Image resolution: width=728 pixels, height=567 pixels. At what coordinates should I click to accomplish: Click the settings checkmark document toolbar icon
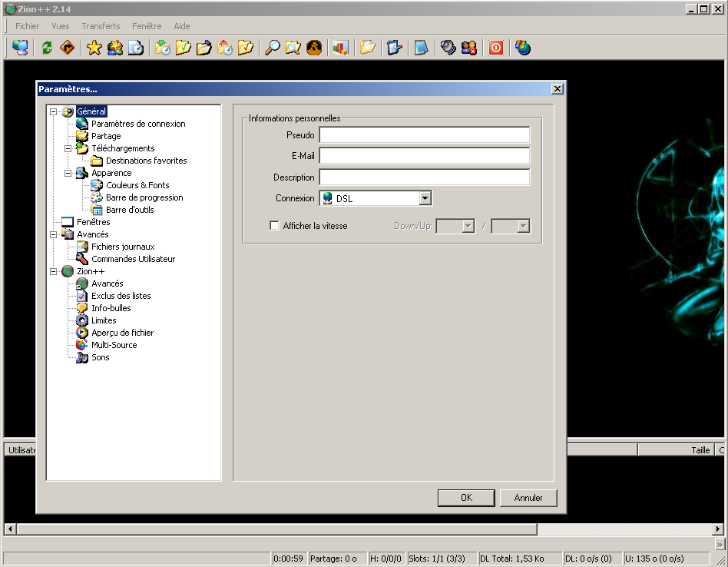tap(394, 48)
